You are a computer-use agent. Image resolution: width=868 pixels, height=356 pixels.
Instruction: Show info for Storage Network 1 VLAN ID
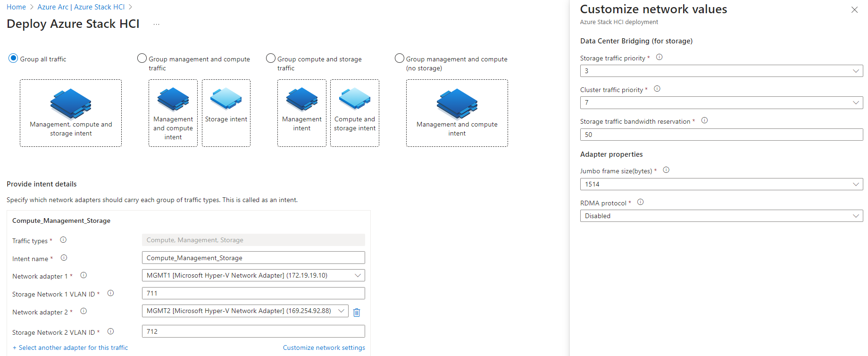(111, 293)
